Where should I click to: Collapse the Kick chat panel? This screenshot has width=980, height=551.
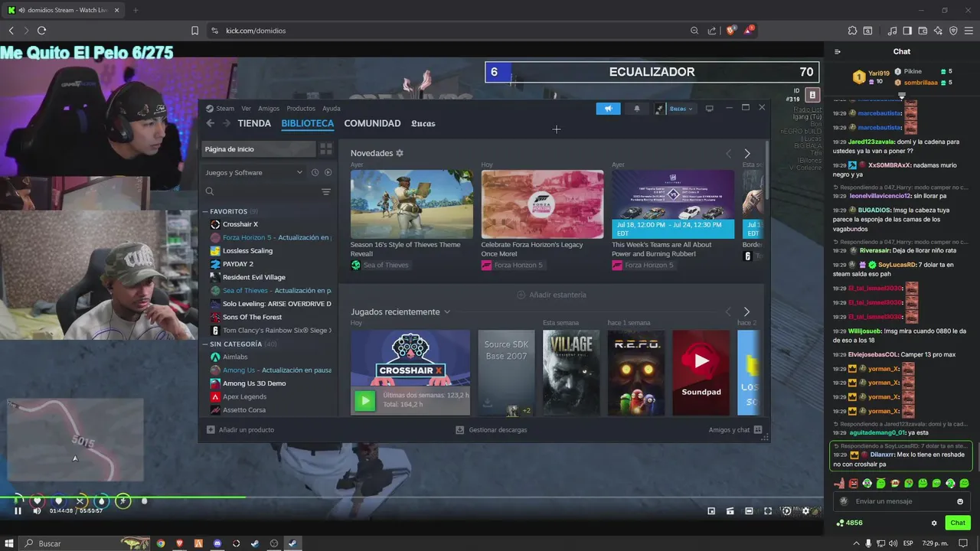(838, 52)
